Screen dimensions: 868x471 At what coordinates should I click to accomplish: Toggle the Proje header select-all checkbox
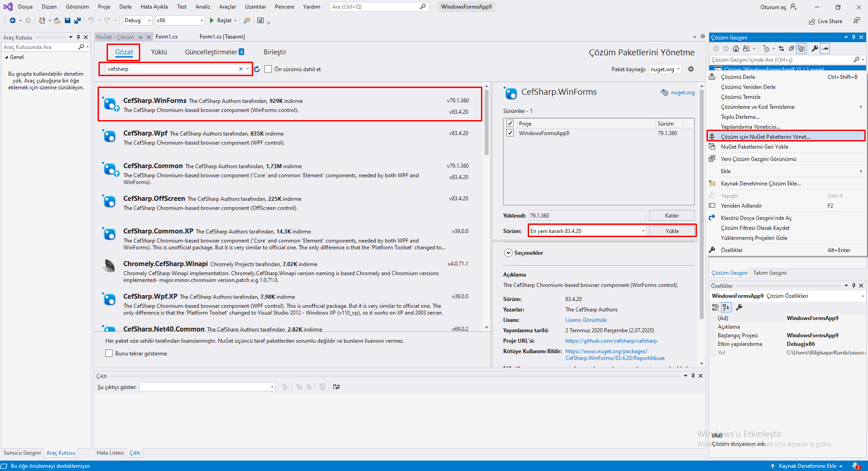tap(510, 123)
